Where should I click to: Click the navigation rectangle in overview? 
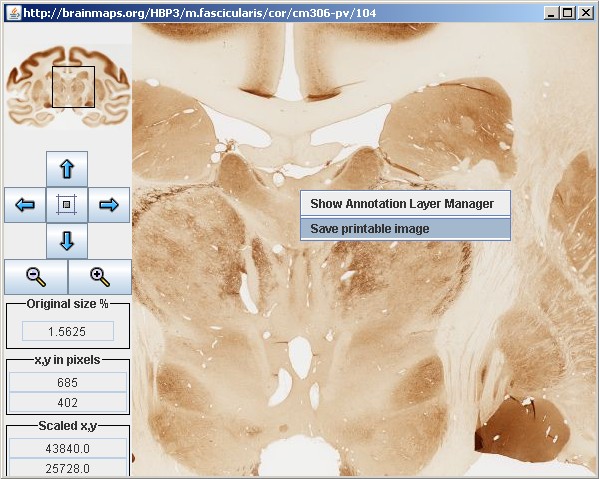point(73,87)
